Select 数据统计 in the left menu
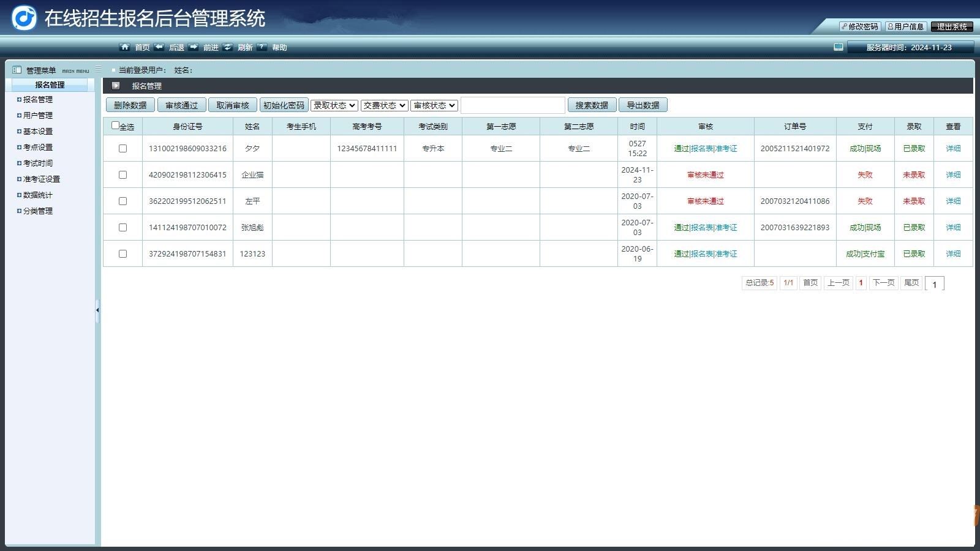 38,195
